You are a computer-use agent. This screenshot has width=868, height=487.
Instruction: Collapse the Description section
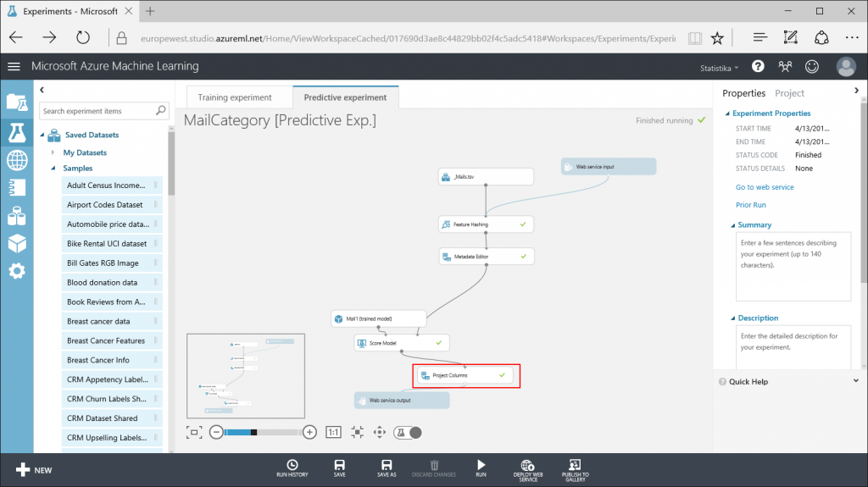(733, 318)
